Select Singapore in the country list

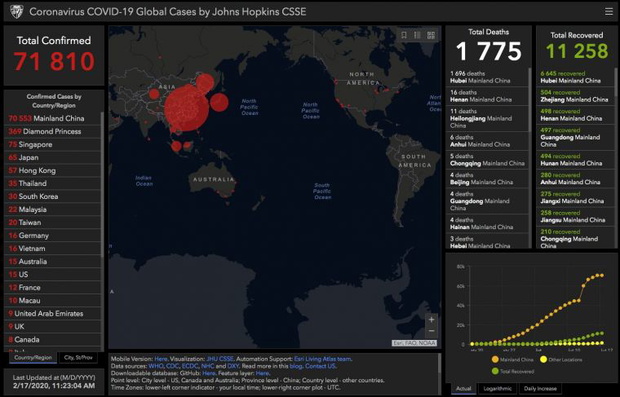tap(53, 144)
